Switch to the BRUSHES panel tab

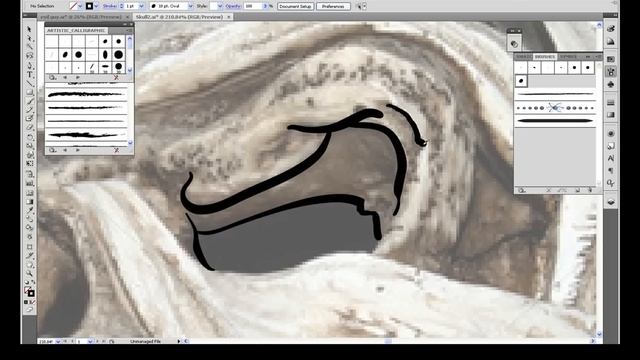coord(545,57)
